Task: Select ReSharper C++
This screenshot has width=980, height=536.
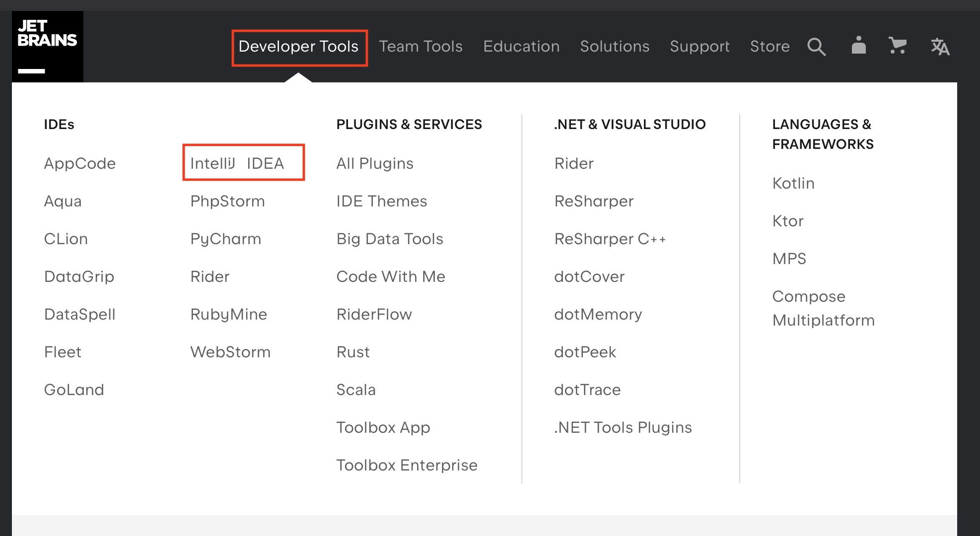Action: tap(610, 239)
